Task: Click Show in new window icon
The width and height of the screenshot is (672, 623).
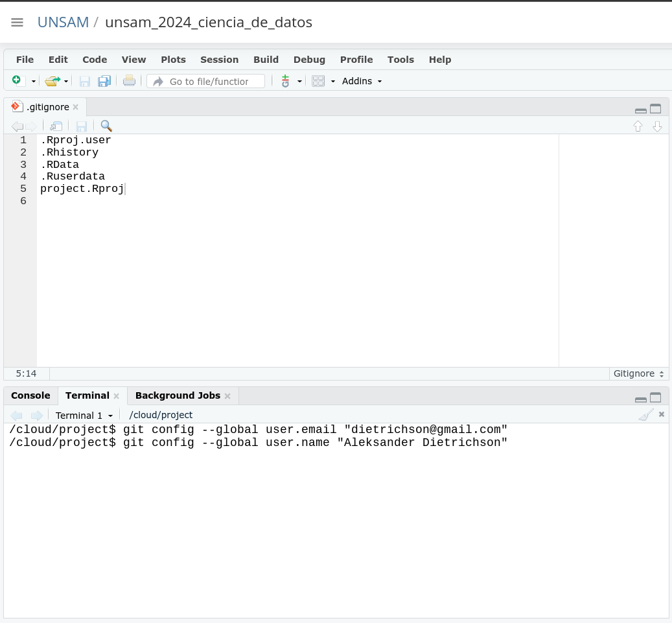Action: (x=56, y=126)
